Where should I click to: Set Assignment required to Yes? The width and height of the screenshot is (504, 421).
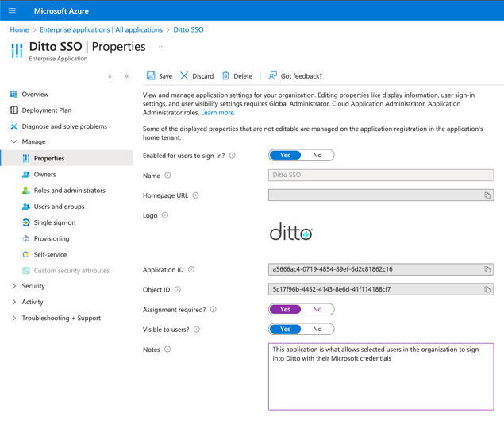click(285, 310)
